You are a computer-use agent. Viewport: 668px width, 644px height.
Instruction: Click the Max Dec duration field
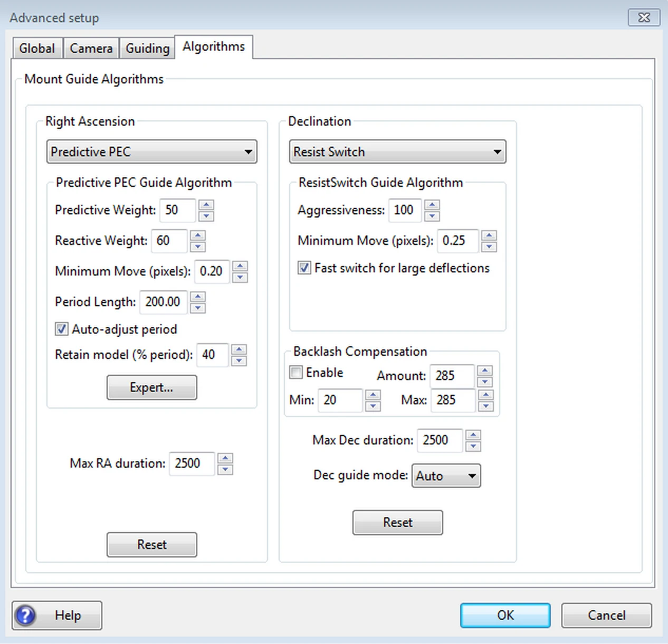pyautogui.click(x=440, y=440)
